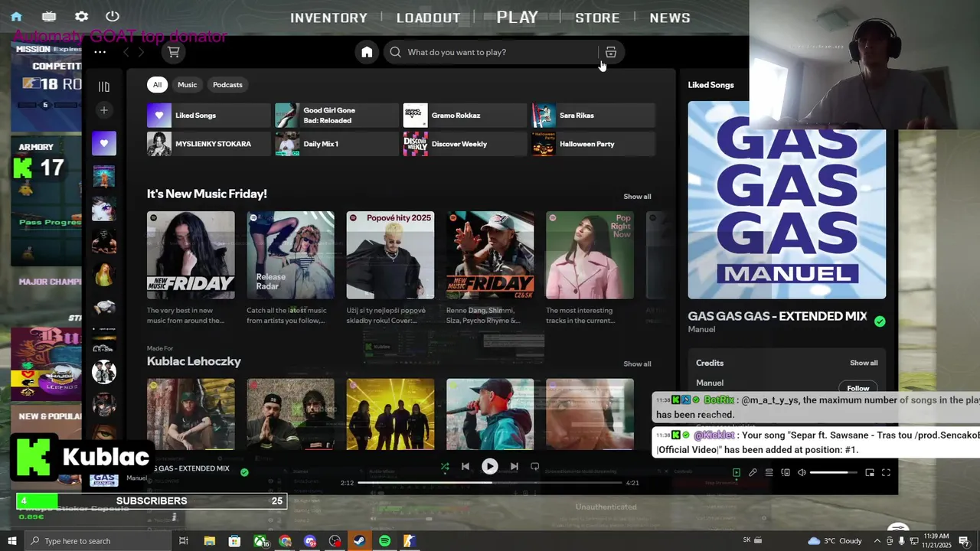980x551 pixels.
Task: Open Steam from the taskbar
Action: point(359,541)
